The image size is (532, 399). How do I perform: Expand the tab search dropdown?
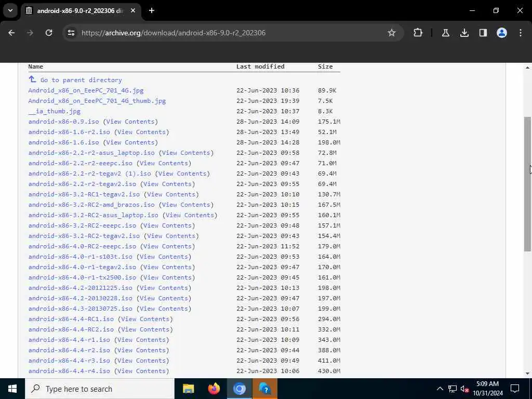click(x=10, y=10)
